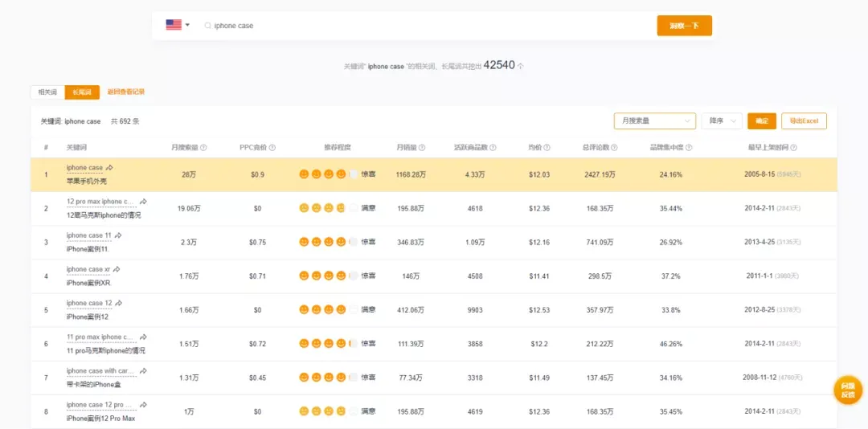Open the "12 pro max iphone c..." keyword link
The width and height of the screenshot is (868, 429).
click(x=100, y=202)
